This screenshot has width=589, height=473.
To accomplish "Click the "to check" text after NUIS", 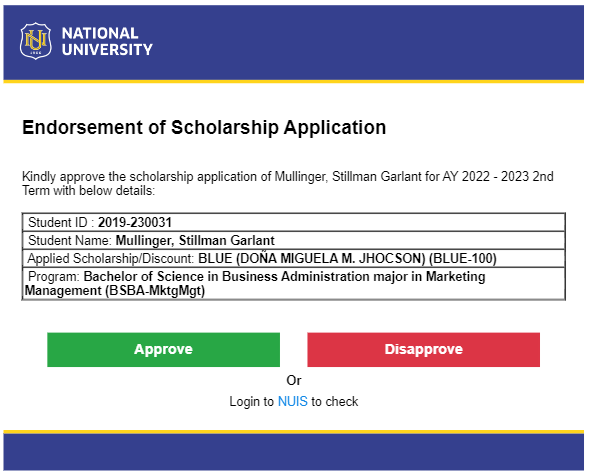I will pos(334,401).
